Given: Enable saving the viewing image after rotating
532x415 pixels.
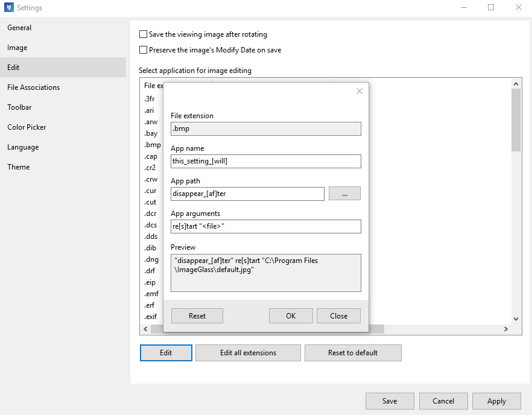Looking at the screenshot, I should 143,34.
